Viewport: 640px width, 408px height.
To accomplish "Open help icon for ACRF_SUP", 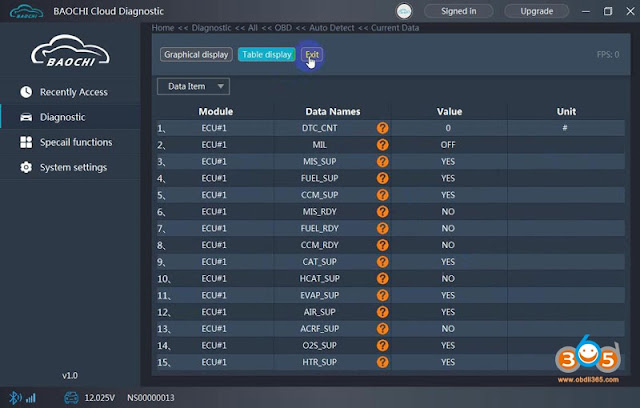I will 382,329.
